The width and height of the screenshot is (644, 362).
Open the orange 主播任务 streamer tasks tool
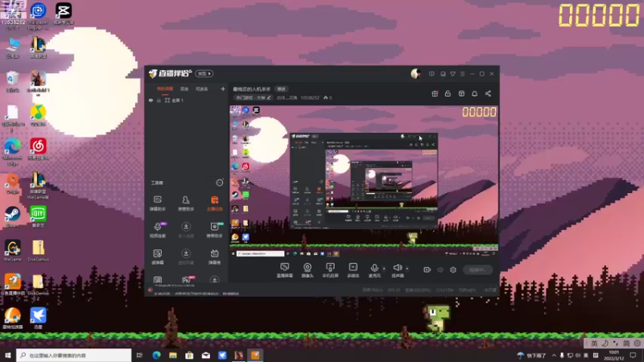pyautogui.click(x=214, y=204)
